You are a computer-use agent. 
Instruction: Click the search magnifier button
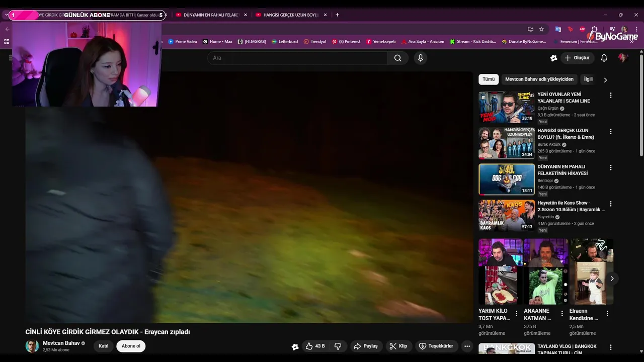397,58
